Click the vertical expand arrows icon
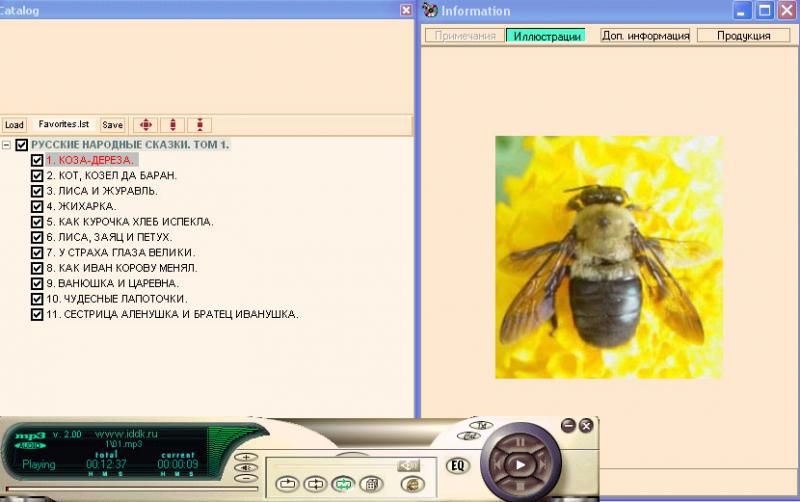Image resolution: width=800 pixels, height=502 pixels. coord(173,125)
